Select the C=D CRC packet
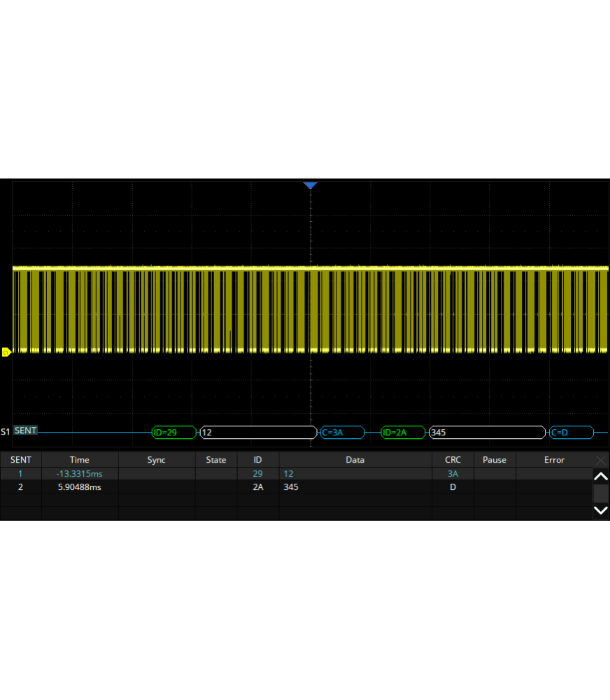610x700 pixels. 572,432
